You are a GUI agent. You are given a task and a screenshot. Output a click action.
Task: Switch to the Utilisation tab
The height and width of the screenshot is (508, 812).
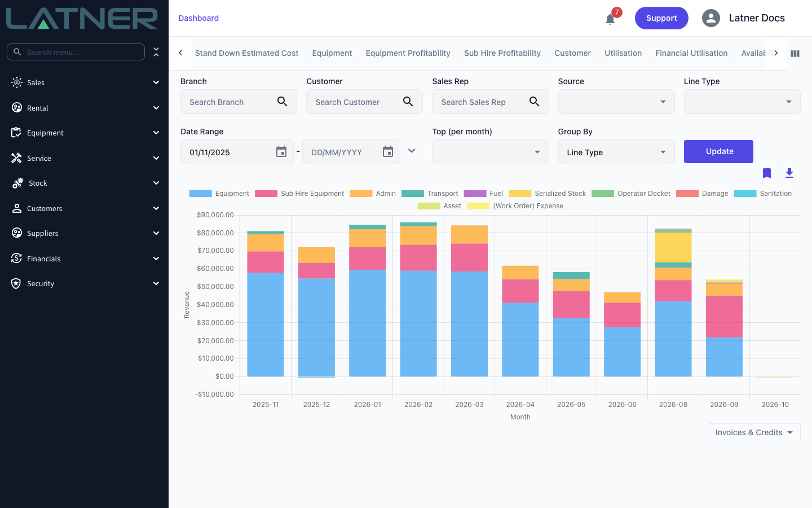[623, 53]
